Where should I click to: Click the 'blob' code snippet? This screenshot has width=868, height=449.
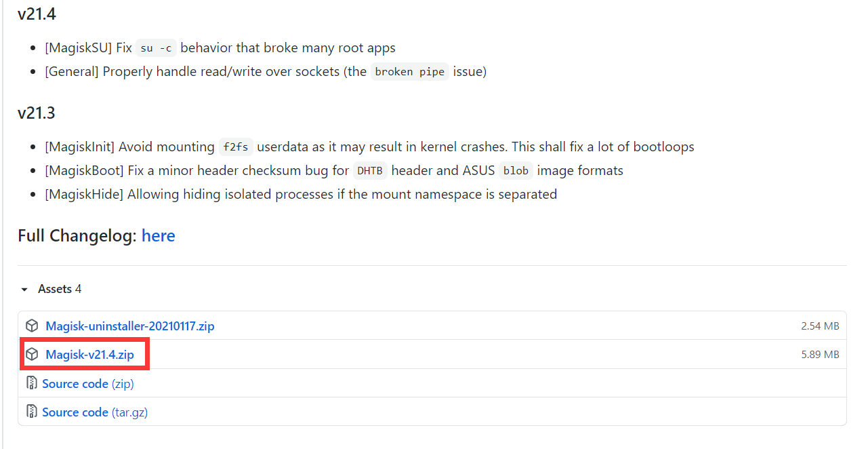pos(516,171)
